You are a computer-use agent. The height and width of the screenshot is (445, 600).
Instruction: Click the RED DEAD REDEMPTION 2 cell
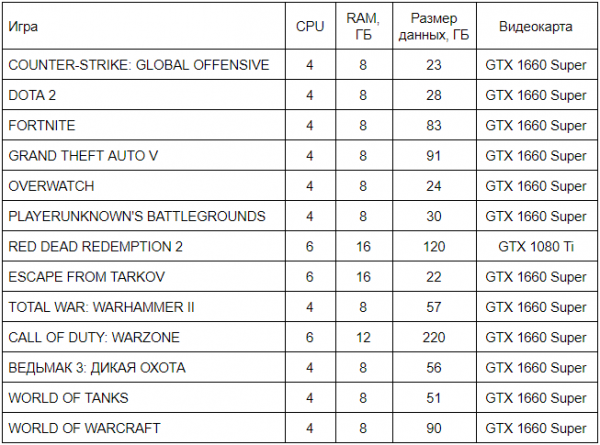tap(97, 246)
